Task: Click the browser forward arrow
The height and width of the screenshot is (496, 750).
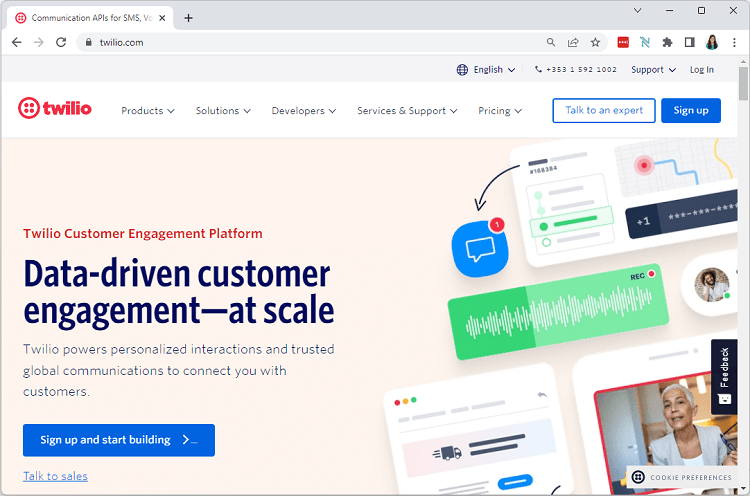Action: click(x=39, y=42)
